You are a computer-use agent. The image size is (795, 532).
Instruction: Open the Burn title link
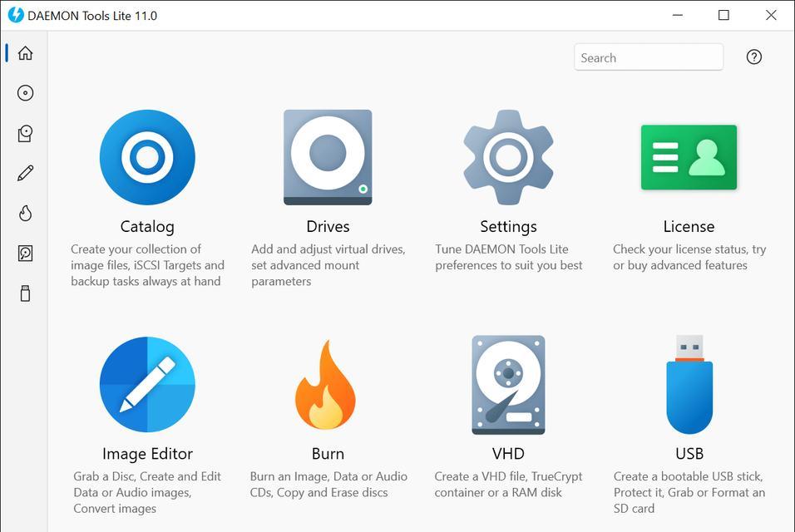click(x=328, y=454)
